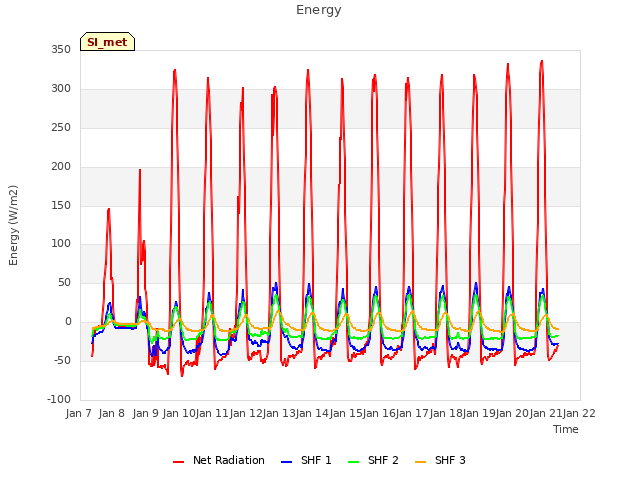Click x-axis label Jan 9
The height and width of the screenshot is (480, 640).
tap(146, 413)
